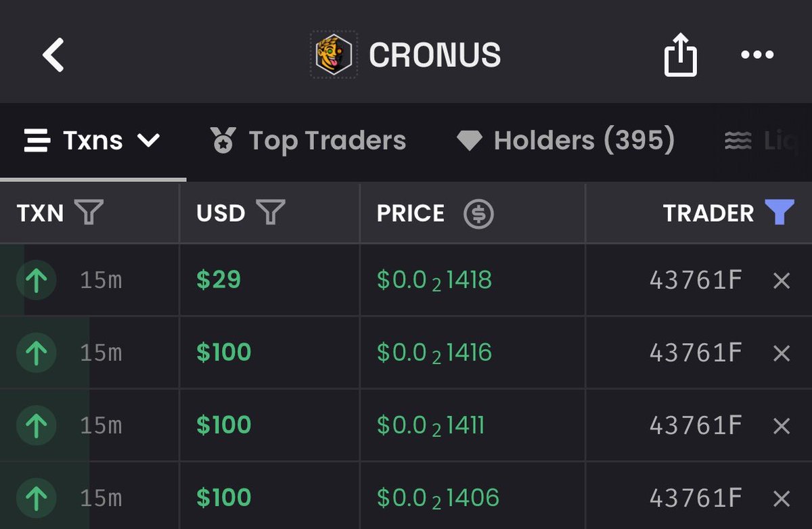The height and width of the screenshot is (529, 812).
Task: Remove trader filter on $29 row
Action: (x=782, y=280)
